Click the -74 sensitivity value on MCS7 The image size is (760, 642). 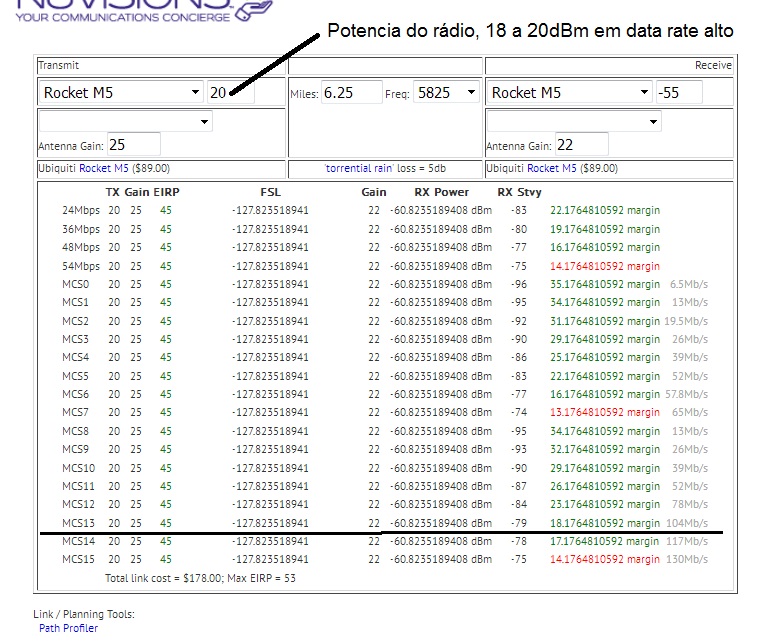click(519, 412)
